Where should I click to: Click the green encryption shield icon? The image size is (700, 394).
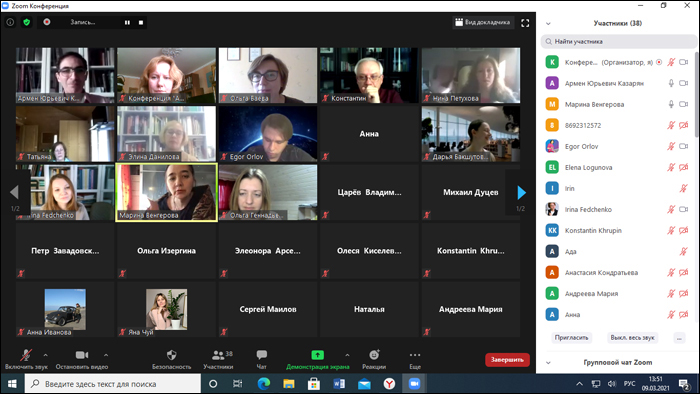pos(27,22)
